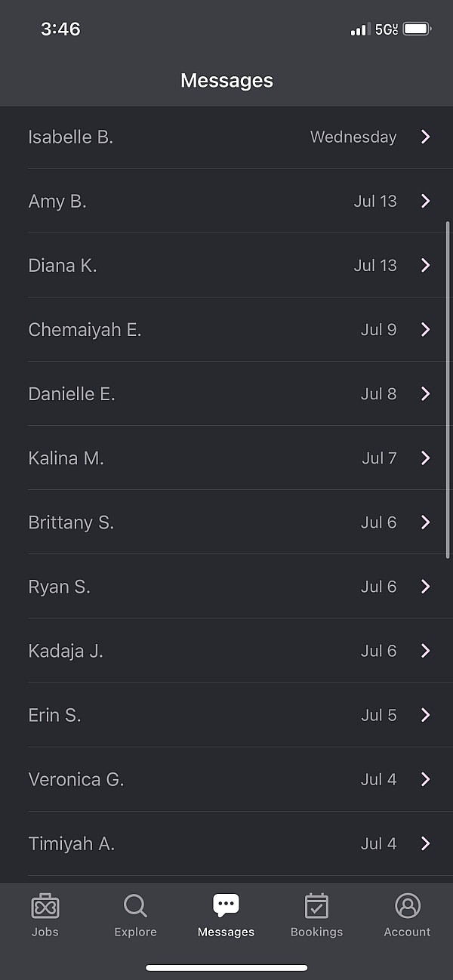This screenshot has width=453, height=980.
Task: Tap the cellular signal bars icon
Action: [x=359, y=30]
